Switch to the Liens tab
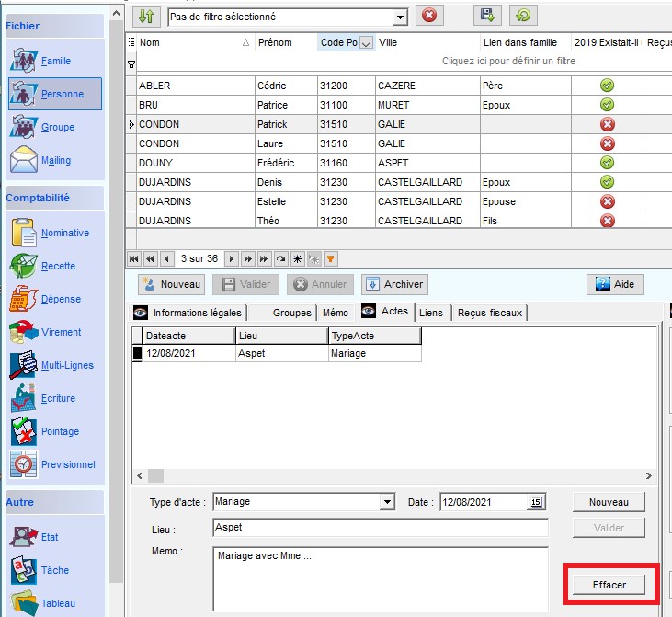Image resolution: width=672 pixels, height=617 pixels. pyautogui.click(x=430, y=313)
